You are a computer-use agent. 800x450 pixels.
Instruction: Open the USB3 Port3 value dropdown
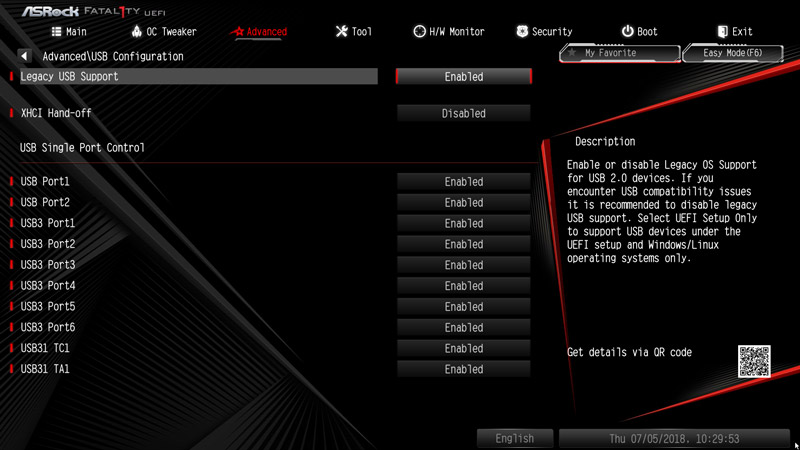coord(464,265)
